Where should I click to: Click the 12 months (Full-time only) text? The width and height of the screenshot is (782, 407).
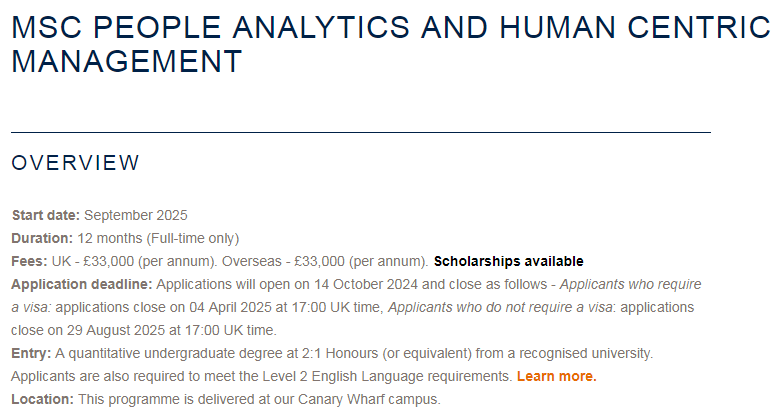point(158,238)
